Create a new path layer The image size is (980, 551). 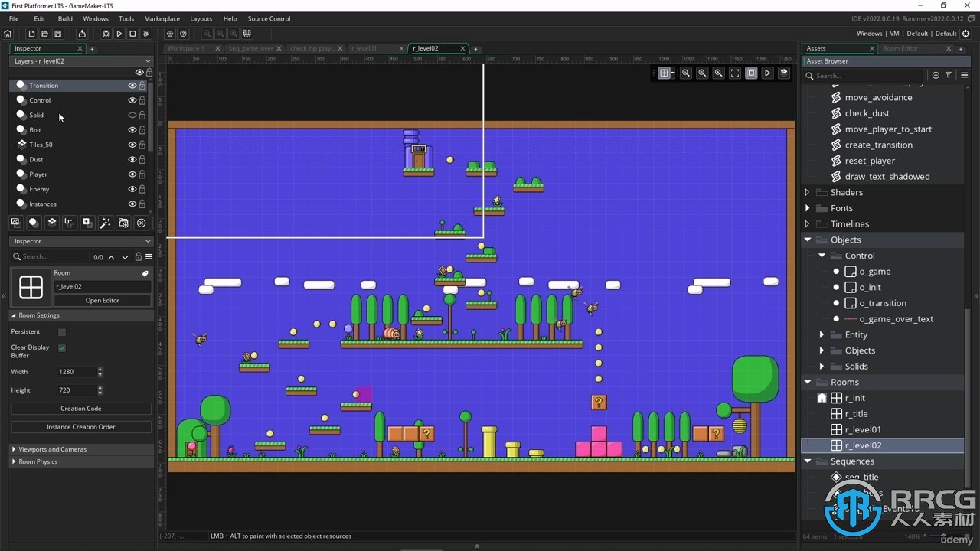69,223
